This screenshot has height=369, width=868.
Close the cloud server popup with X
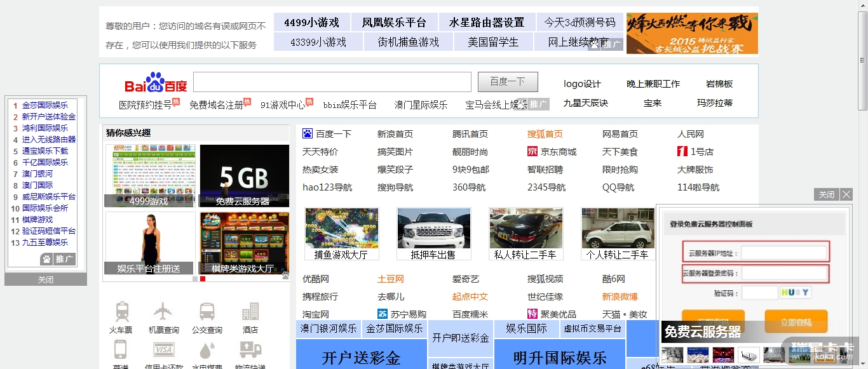coord(846,194)
